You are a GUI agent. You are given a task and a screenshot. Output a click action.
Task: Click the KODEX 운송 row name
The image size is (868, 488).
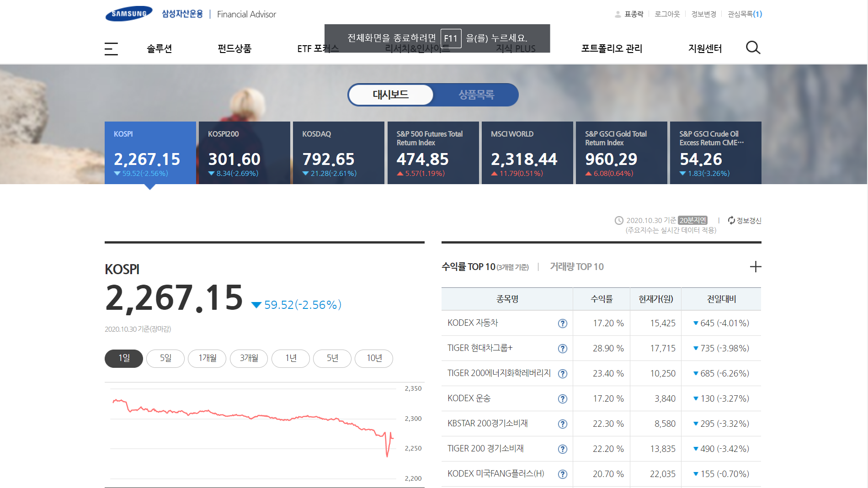(x=469, y=398)
